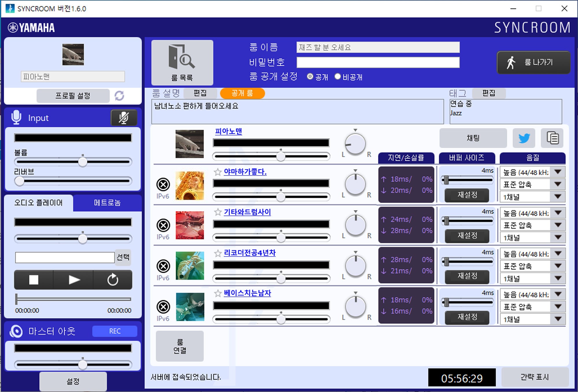Disconnect member 야마하가좋다
Image resolution: width=578 pixels, height=392 pixels.
point(164,184)
